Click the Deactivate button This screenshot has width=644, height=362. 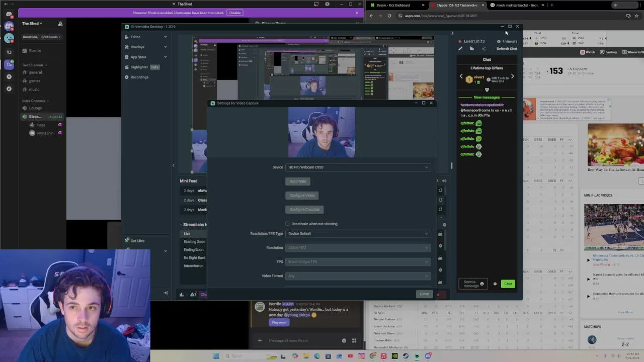[297, 181]
